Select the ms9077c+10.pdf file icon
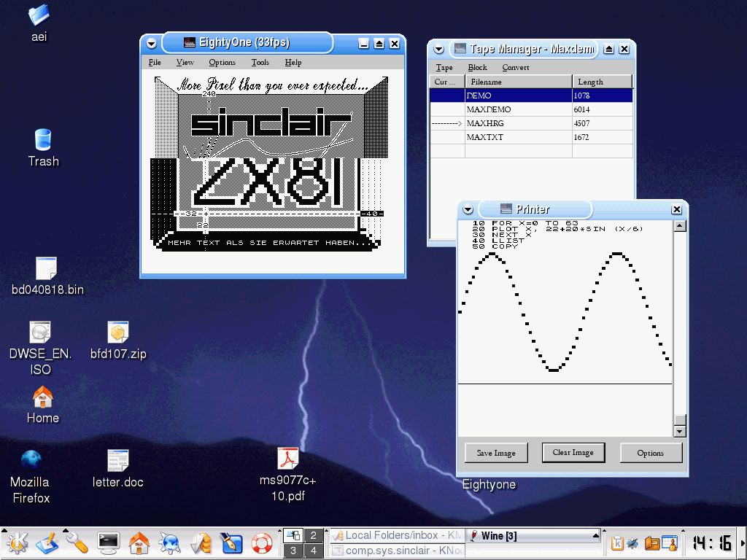 click(287, 459)
